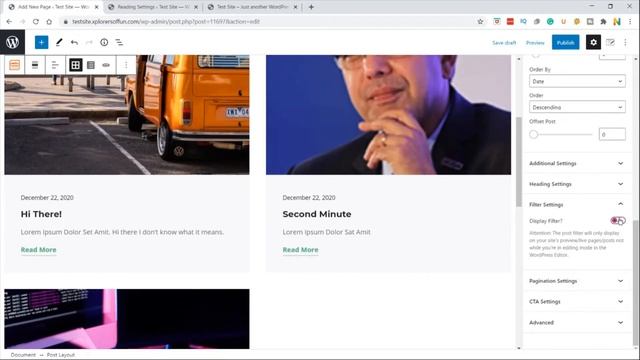Undo the last change
Image resolution: width=640 pixels, height=360 pixels.
74,42
